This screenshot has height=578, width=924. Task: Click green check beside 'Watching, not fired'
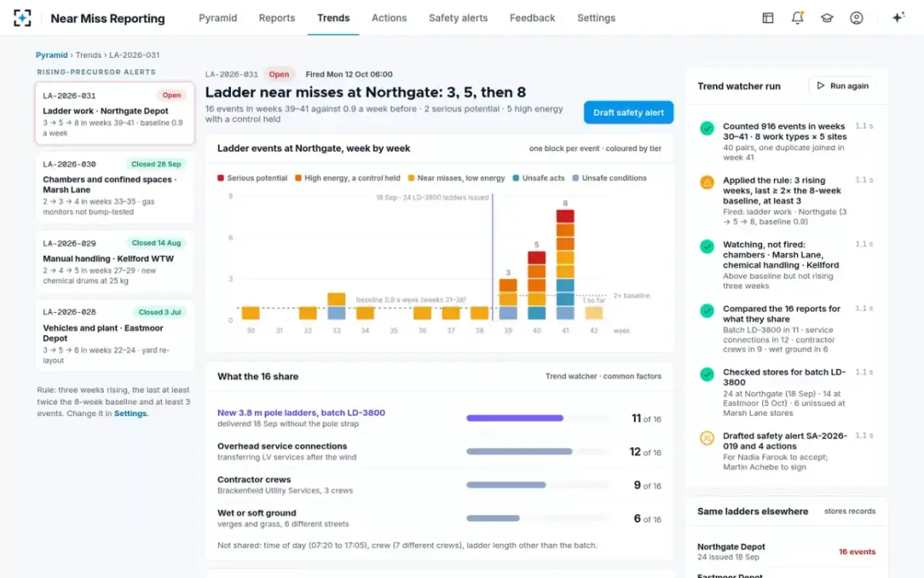(707, 247)
